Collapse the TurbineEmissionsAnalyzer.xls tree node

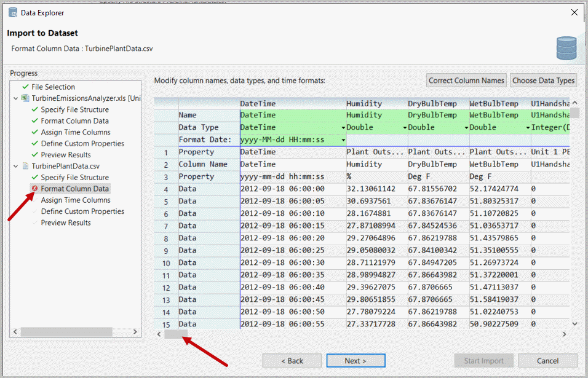[x=16, y=98]
